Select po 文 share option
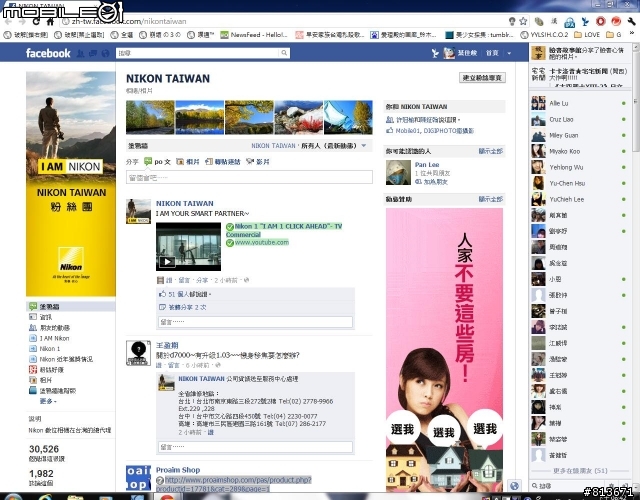The width and height of the screenshot is (640, 500). click(x=158, y=162)
